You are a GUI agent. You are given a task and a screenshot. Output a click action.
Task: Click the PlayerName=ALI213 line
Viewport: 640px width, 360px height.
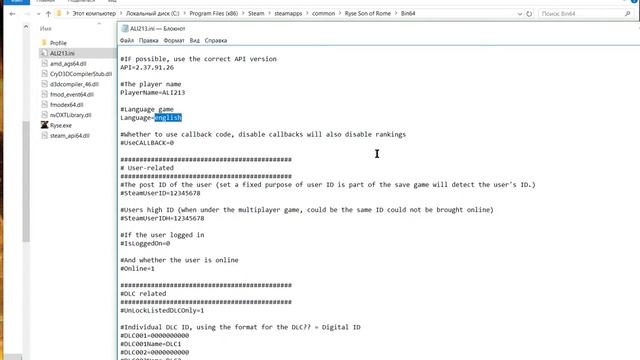pyautogui.click(x=153, y=92)
